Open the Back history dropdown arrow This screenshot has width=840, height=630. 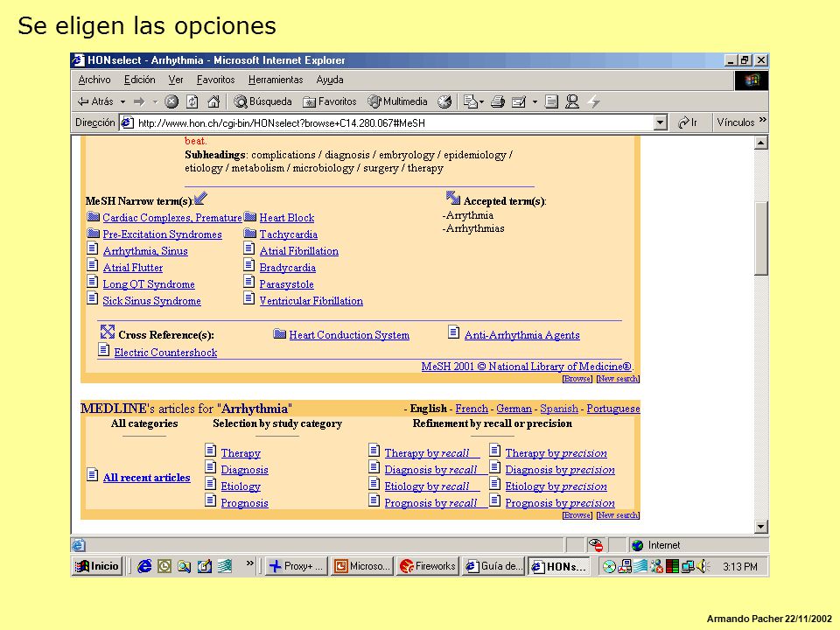pyautogui.click(x=122, y=101)
